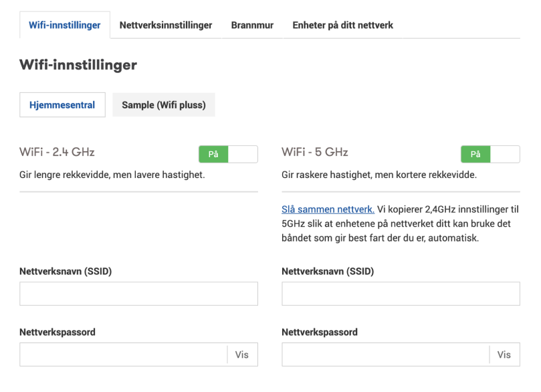Image resolution: width=541 pixels, height=392 pixels.
Task: Click text 'Gir raskere hastighet, men kortere rekkevidde.'
Action: [x=379, y=175]
